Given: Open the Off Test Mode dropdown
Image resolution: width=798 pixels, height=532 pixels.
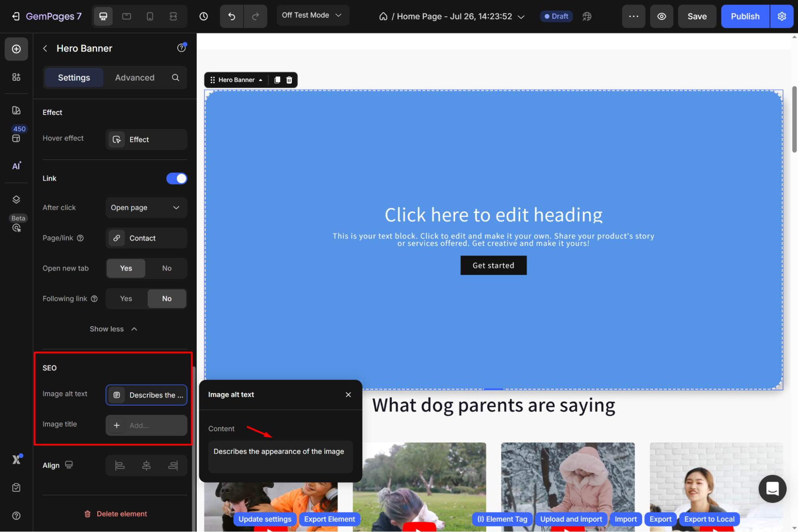Looking at the screenshot, I should [x=312, y=15].
